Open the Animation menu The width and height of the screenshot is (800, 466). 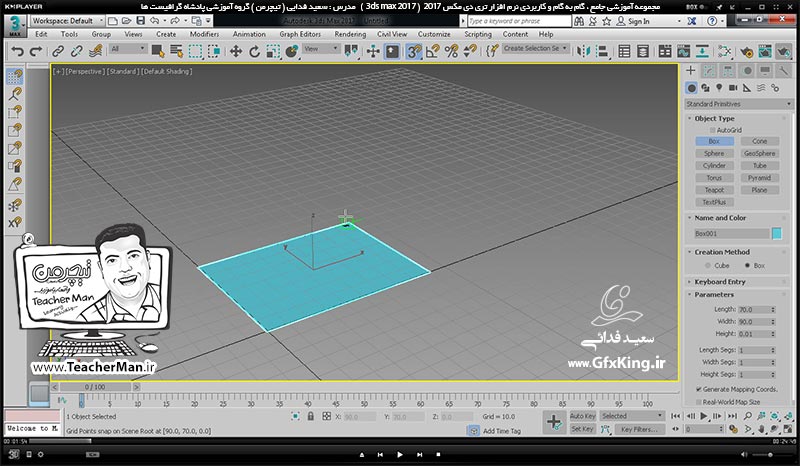click(249, 34)
